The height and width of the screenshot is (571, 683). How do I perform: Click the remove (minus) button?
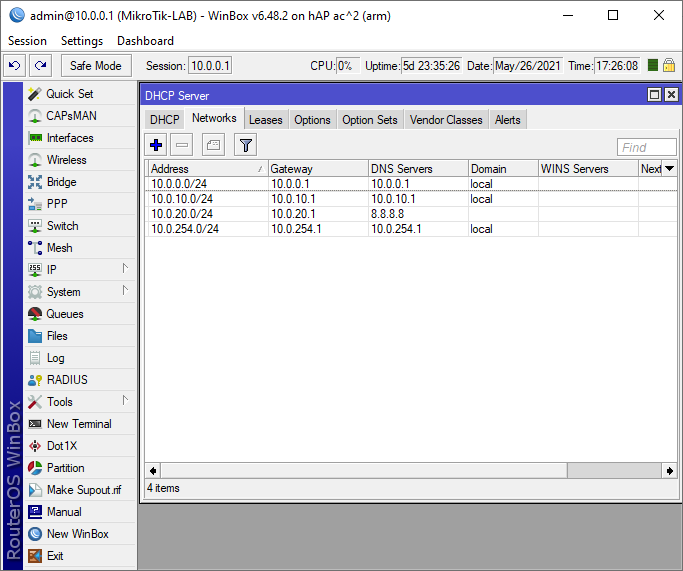pos(182,145)
